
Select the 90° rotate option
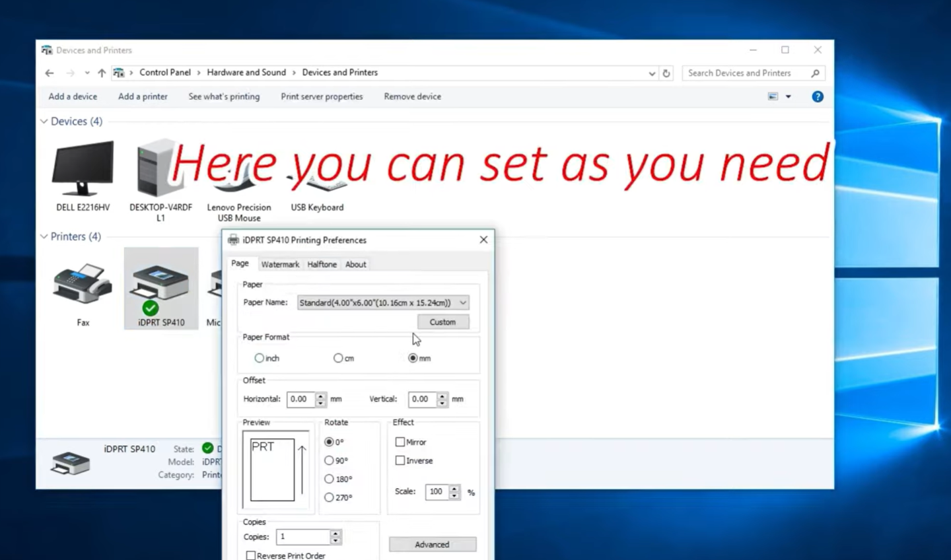tap(329, 460)
